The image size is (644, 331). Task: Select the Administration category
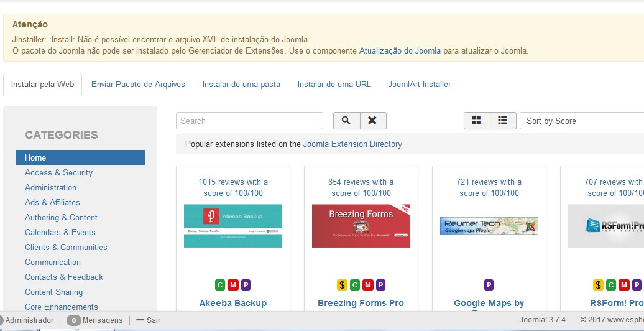pyautogui.click(x=50, y=187)
